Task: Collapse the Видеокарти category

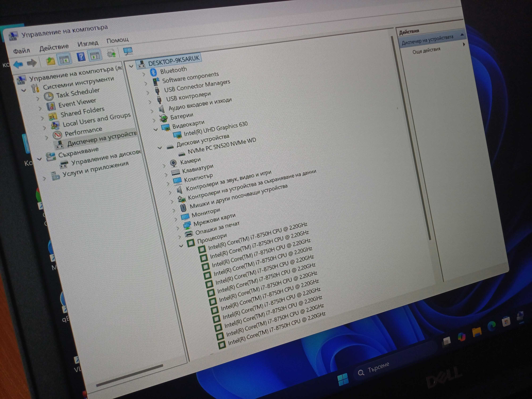Action: pyautogui.click(x=156, y=129)
